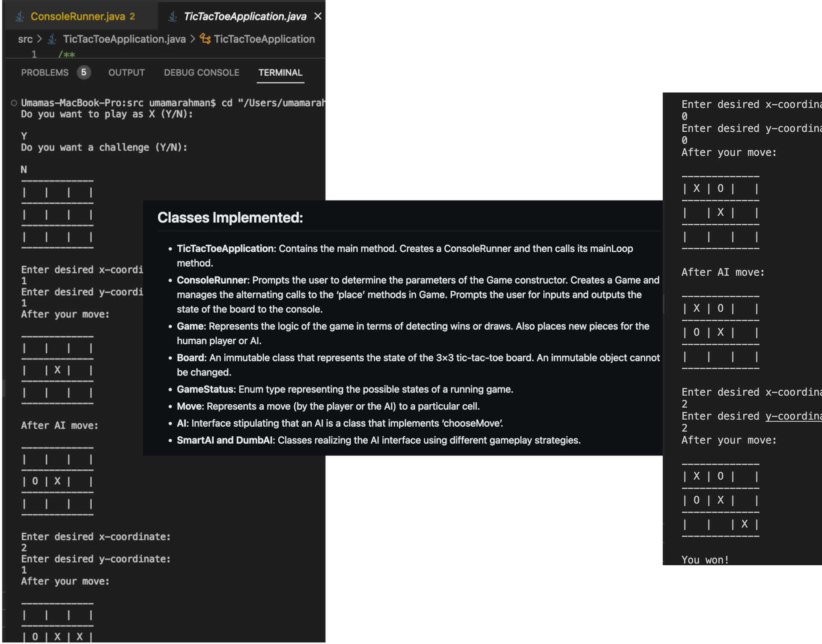Expand breadcrumb chevron after TicTacToeApplication.java
Screen dimensions: 822x644
tap(193, 39)
